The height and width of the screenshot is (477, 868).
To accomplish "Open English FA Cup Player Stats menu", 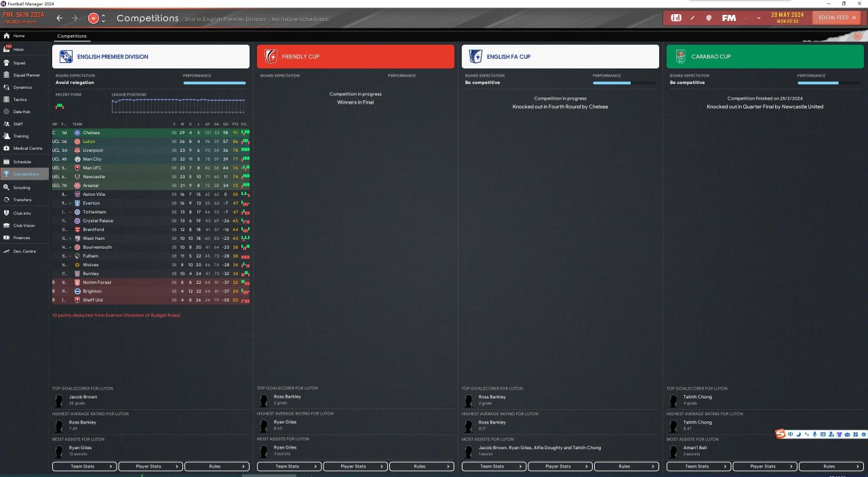I will (x=559, y=466).
